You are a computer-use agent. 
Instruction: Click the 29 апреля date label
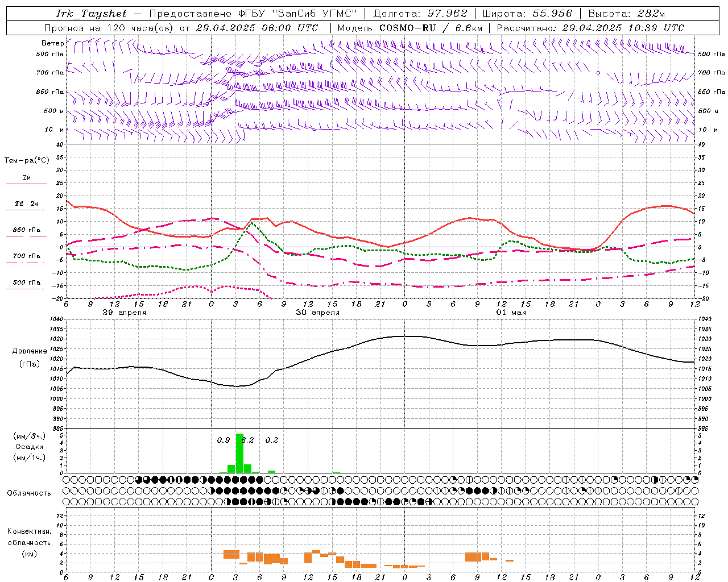pos(125,313)
